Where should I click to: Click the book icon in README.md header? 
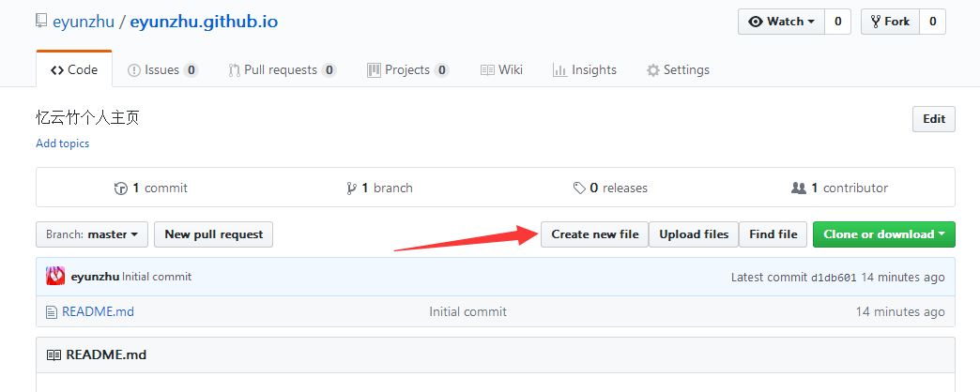tap(54, 355)
